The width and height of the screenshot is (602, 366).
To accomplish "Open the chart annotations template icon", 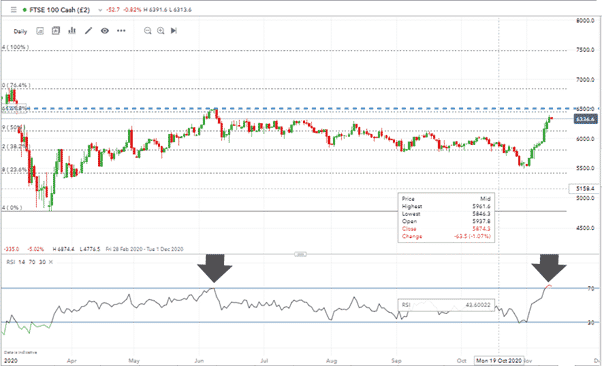I will [x=56, y=31].
